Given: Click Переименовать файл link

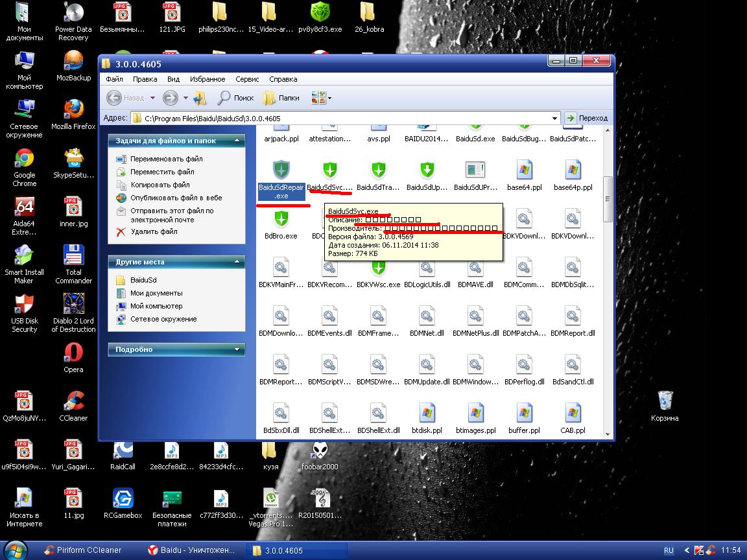Looking at the screenshot, I should [166, 159].
